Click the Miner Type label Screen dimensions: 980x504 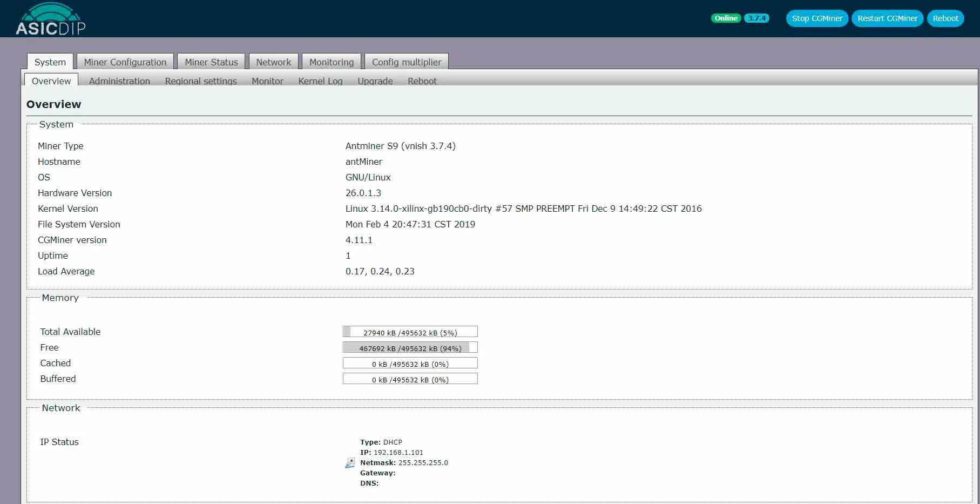point(60,146)
